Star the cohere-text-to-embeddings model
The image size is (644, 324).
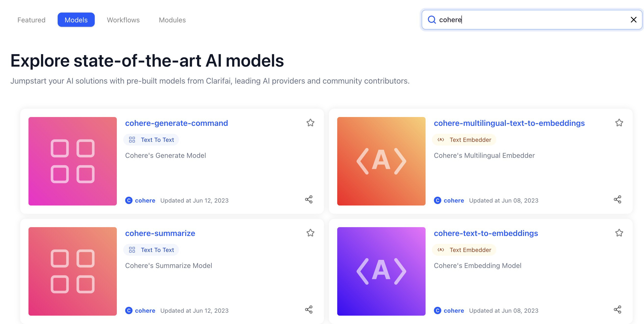(x=619, y=233)
